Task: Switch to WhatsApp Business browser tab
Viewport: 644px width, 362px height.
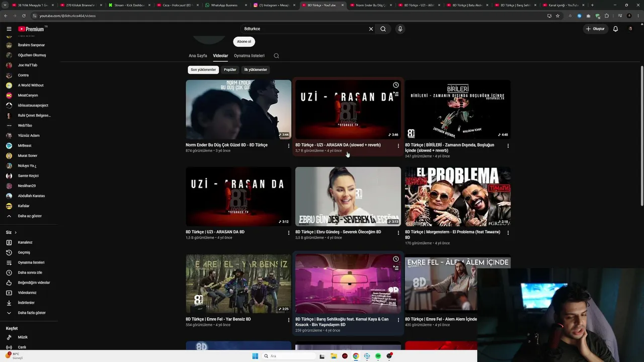Action: [x=226, y=5]
